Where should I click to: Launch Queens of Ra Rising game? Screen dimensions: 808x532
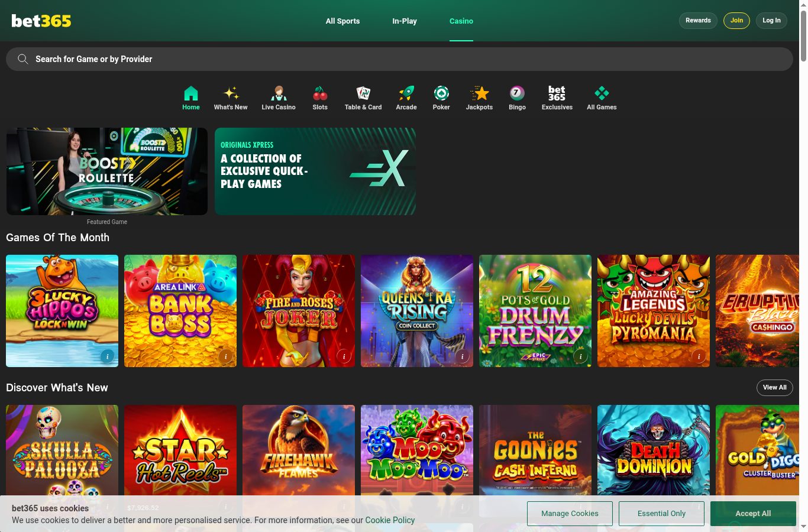click(417, 311)
